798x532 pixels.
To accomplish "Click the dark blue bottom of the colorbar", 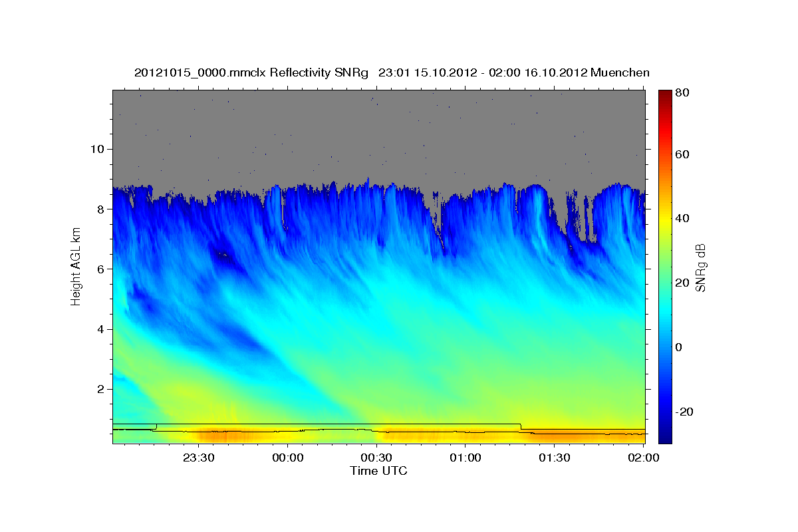I will click(x=665, y=436).
